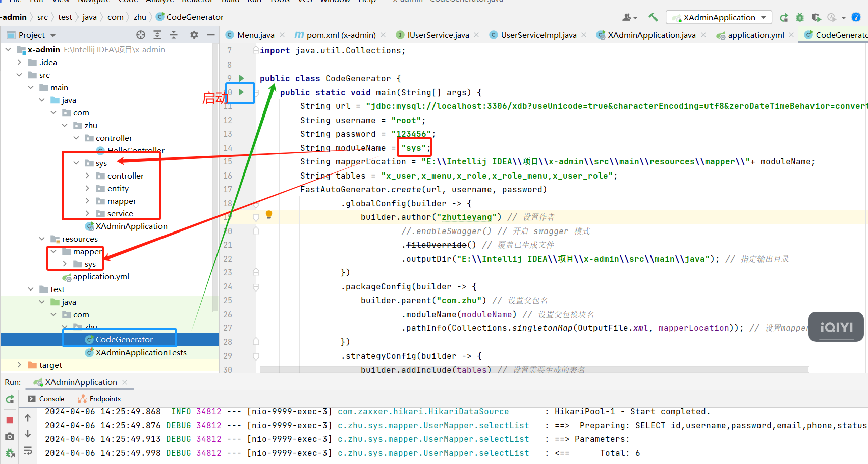Viewport: 868px width, 464px height.
Task: Expand the .idea folder
Action: [x=19, y=62]
